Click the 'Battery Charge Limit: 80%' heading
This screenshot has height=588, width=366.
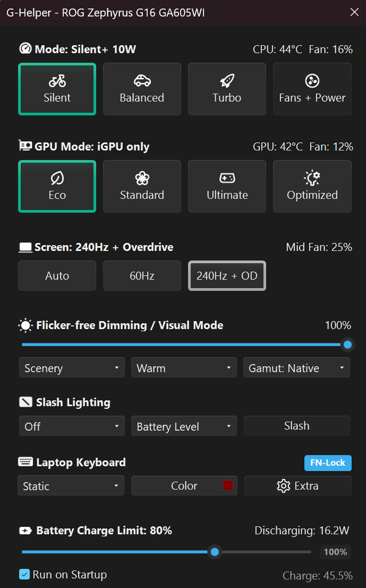(x=104, y=531)
